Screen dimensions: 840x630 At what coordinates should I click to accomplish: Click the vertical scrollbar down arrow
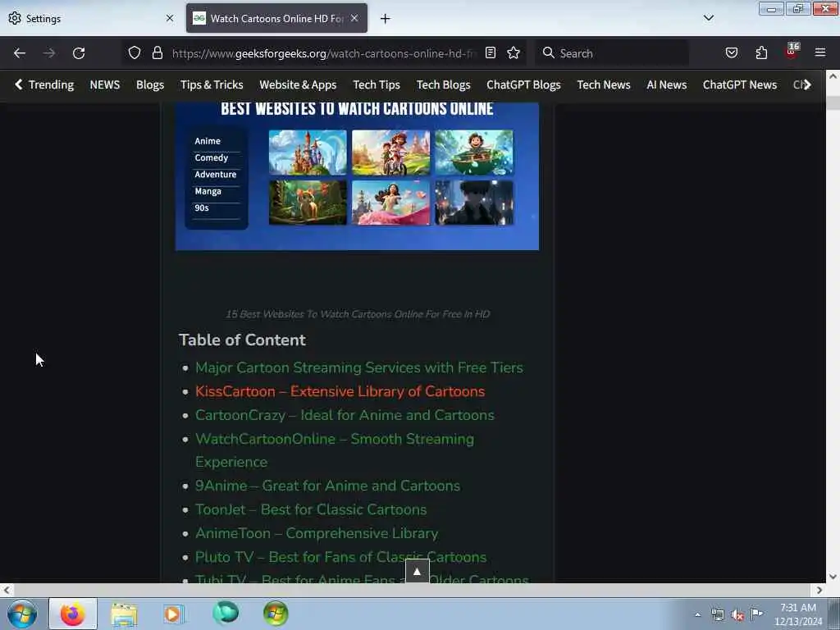833,577
